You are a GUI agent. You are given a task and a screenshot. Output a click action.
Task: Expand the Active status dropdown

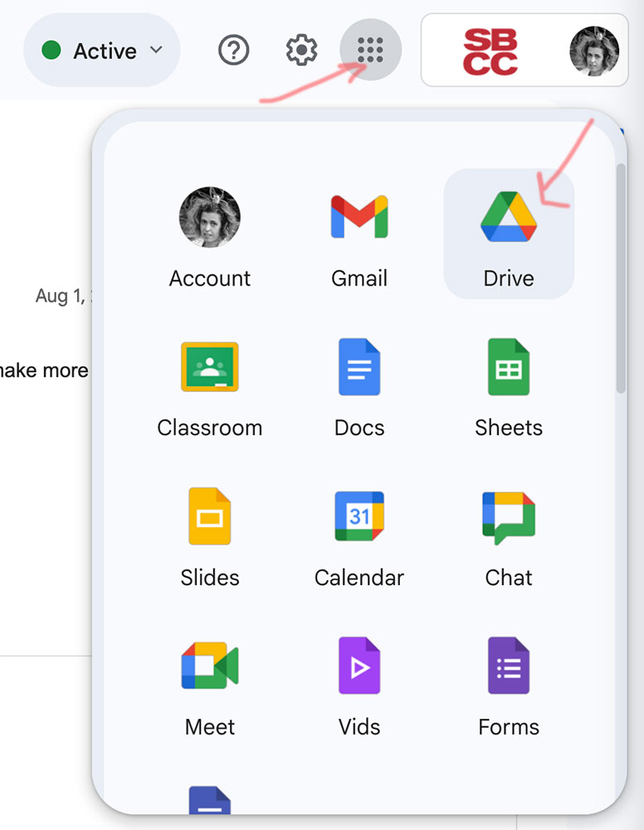(101, 51)
